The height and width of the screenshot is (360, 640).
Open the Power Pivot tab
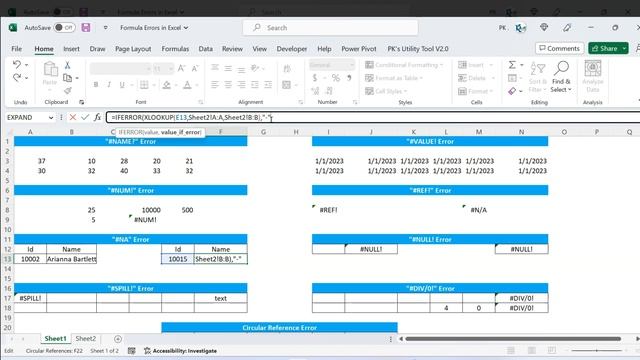(x=359, y=49)
